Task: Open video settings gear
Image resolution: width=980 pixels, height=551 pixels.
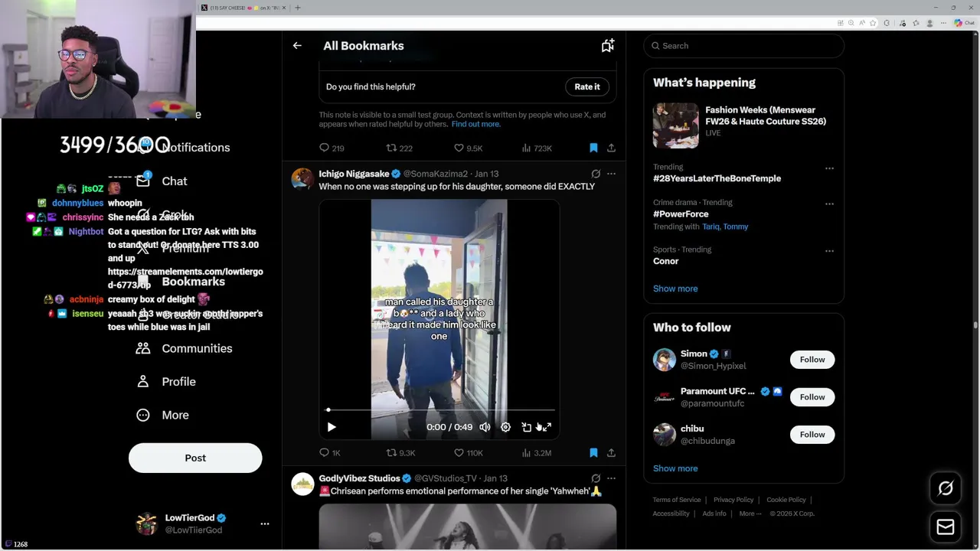Action: 505,427
